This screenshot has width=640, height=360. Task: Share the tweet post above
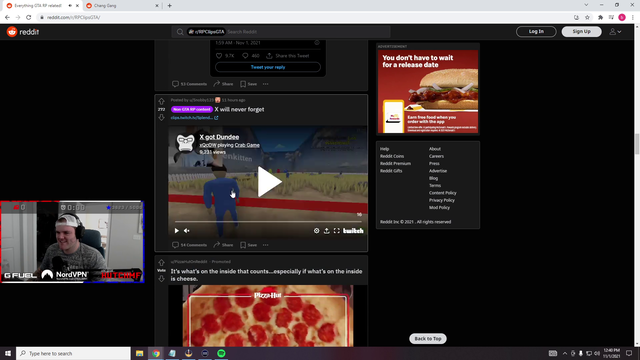223,84
